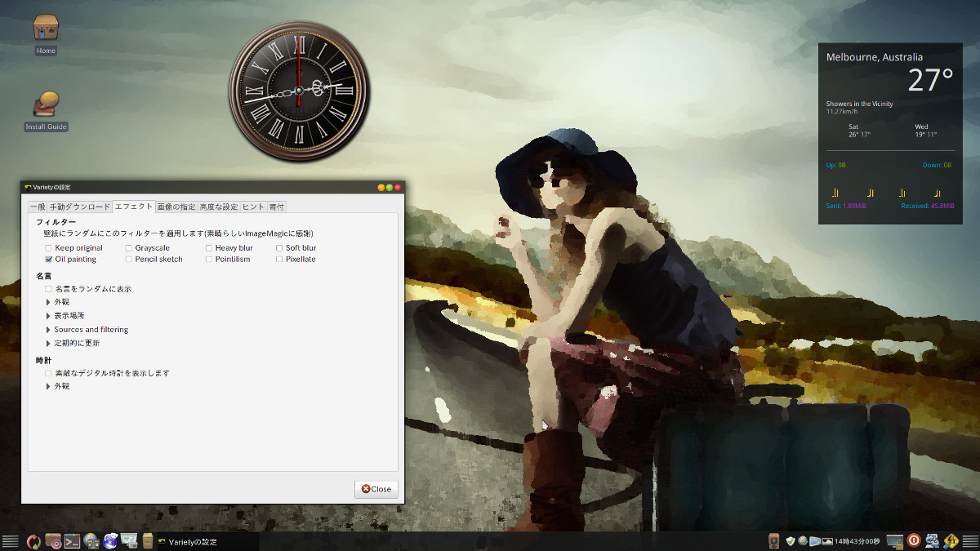
Task: Click the yellow warning sign tray icon
Action: pos(951,540)
